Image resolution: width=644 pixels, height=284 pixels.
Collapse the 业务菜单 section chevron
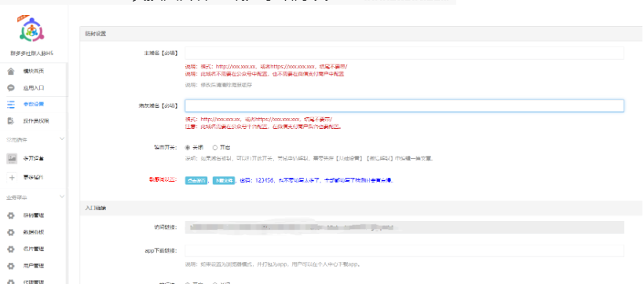coord(62,197)
